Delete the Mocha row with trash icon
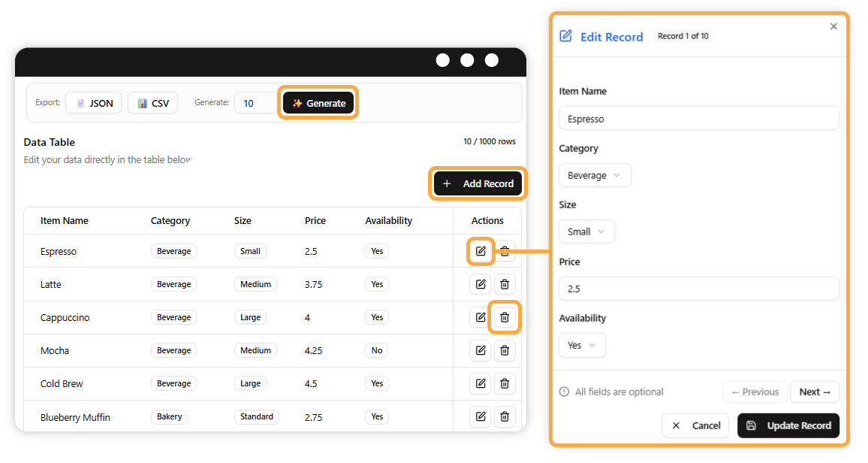 [505, 350]
